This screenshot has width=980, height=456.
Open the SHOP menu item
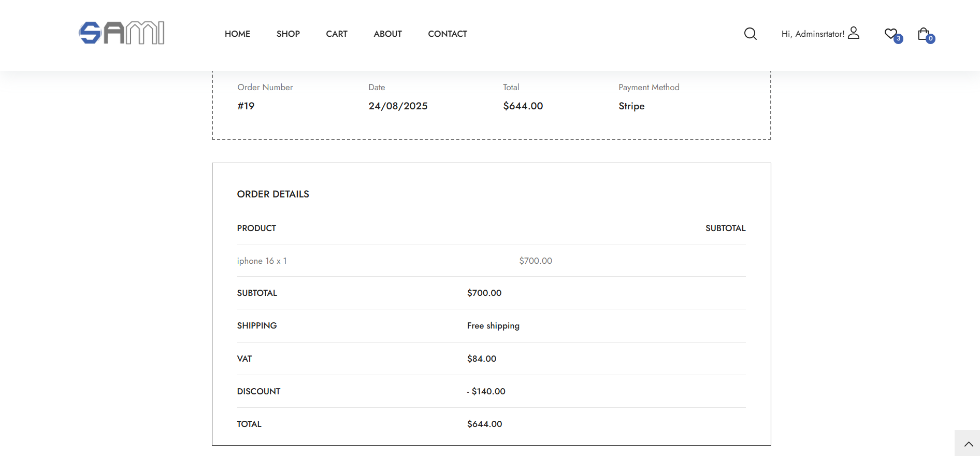[288, 34]
